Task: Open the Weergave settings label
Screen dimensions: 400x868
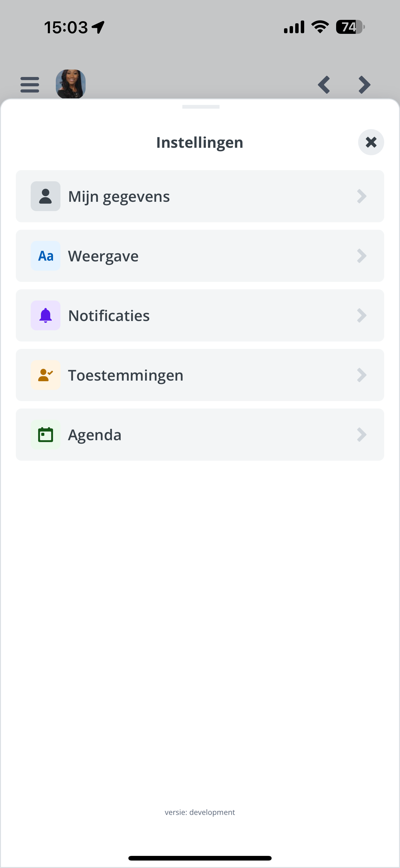Action: [103, 256]
